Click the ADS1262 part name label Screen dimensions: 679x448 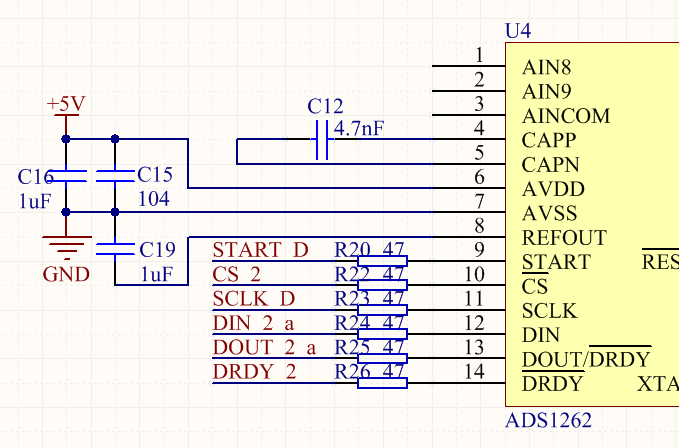(548, 420)
